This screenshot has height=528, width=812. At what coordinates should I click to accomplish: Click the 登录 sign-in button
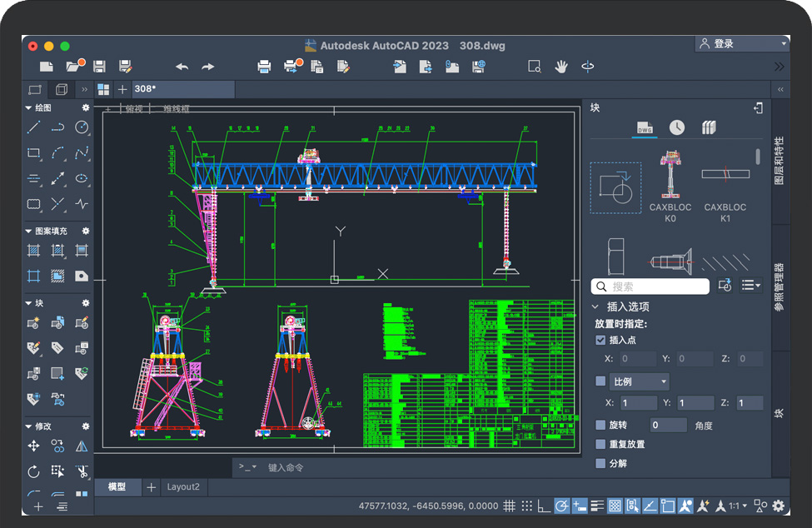pos(740,43)
